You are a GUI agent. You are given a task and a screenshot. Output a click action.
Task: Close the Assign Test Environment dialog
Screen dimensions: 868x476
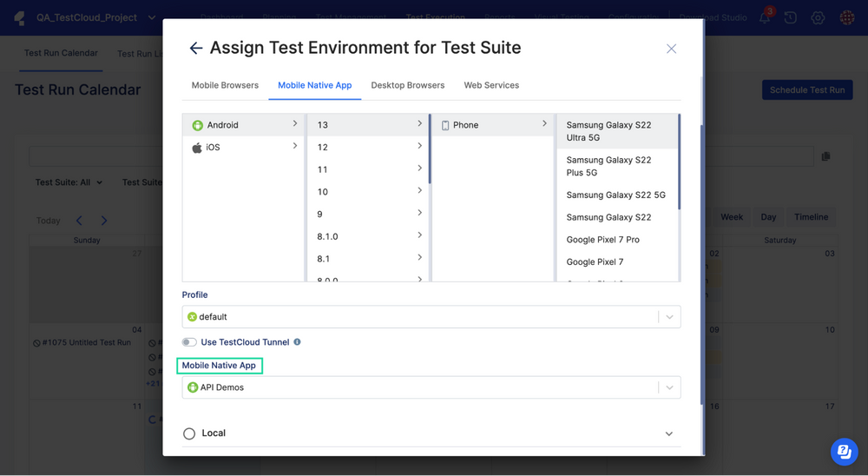tap(671, 49)
